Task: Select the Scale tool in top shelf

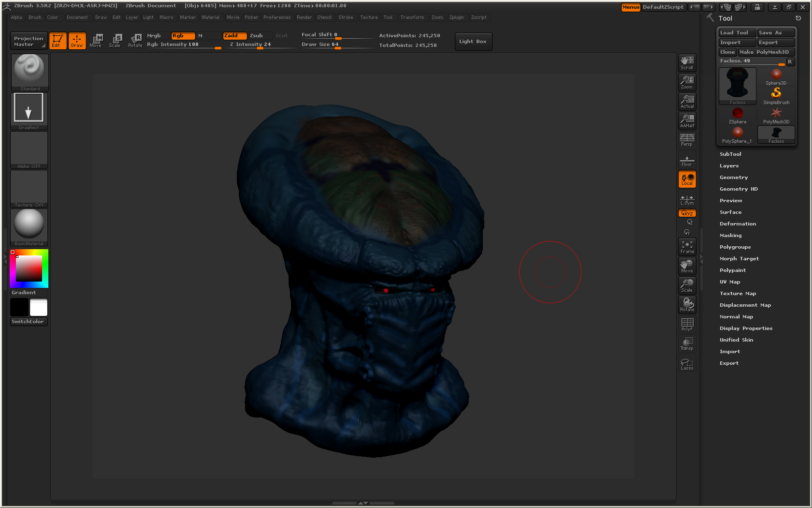Action: [115, 41]
